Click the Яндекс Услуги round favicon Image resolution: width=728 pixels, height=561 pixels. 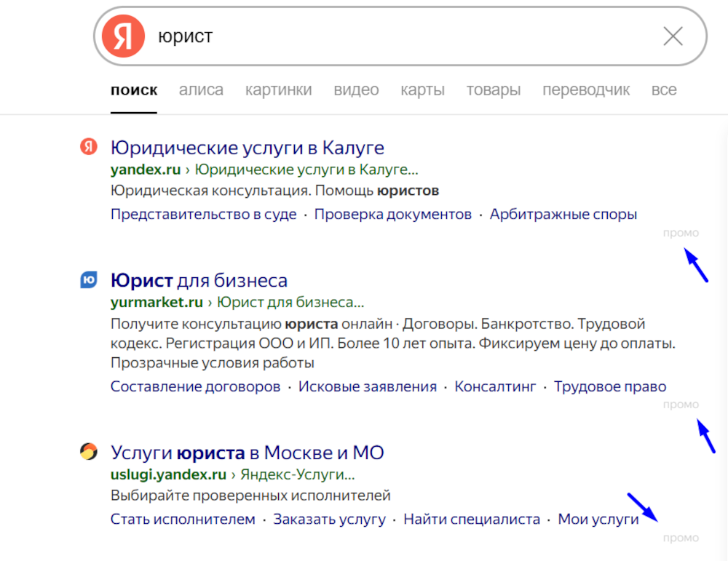click(88, 451)
